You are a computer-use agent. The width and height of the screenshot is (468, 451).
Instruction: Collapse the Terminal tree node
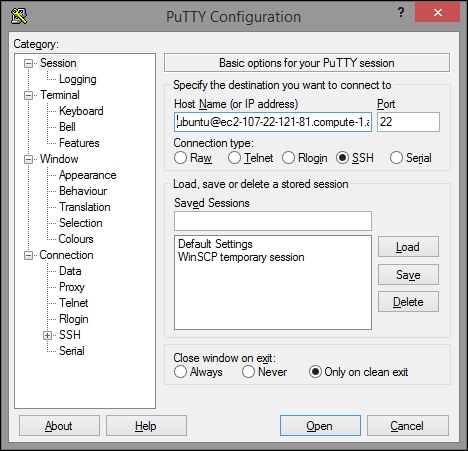click(x=29, y=95)
